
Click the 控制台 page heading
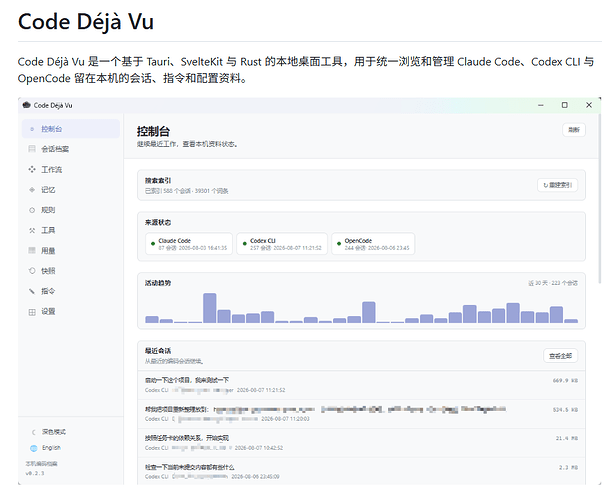pos(153,131)
